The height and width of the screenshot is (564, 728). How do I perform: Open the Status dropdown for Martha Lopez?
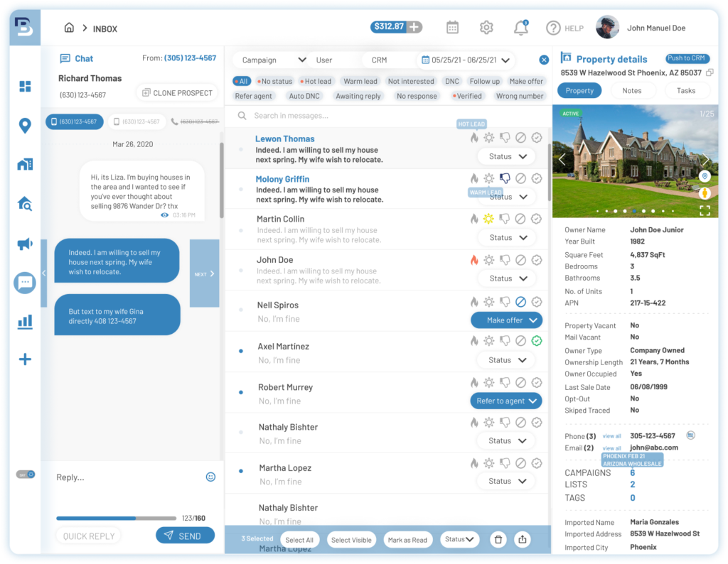pos(506,481)
